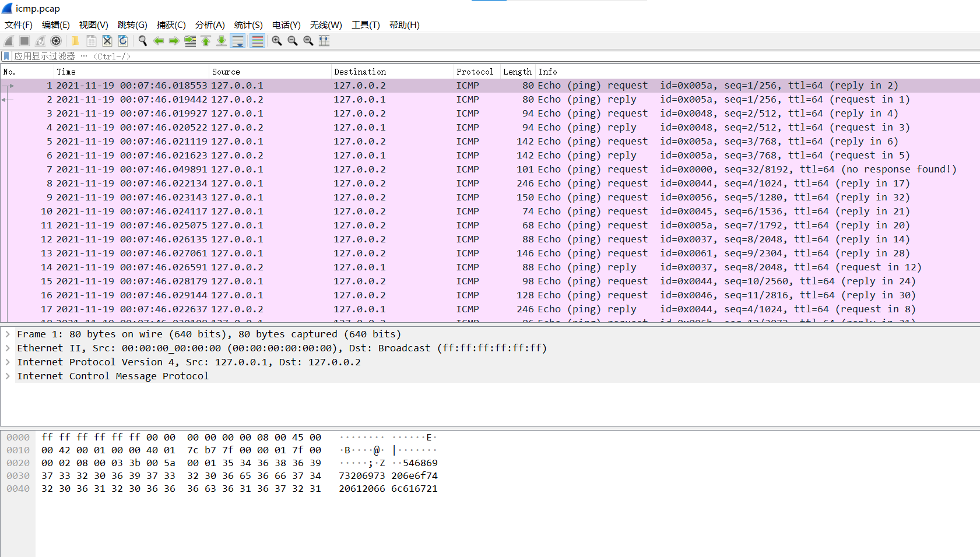Click the display filter bookmark icon
Screen dimensions: 980x557
click(x=6, y=56)
